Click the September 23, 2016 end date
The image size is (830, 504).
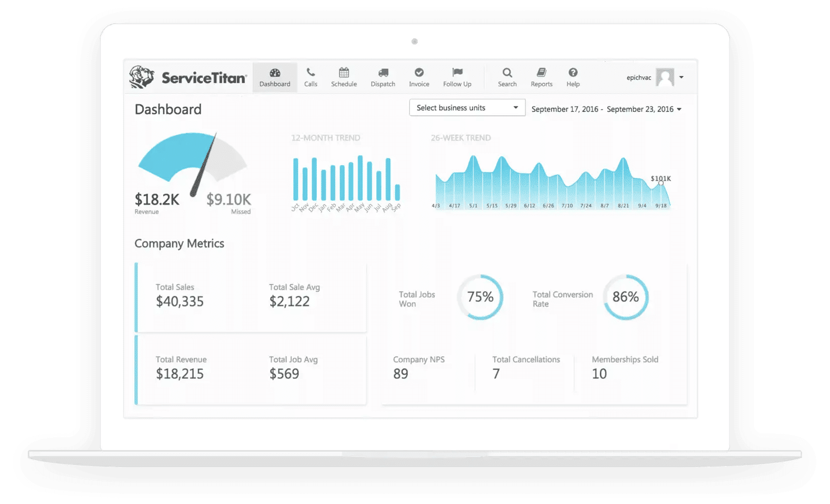640,109
